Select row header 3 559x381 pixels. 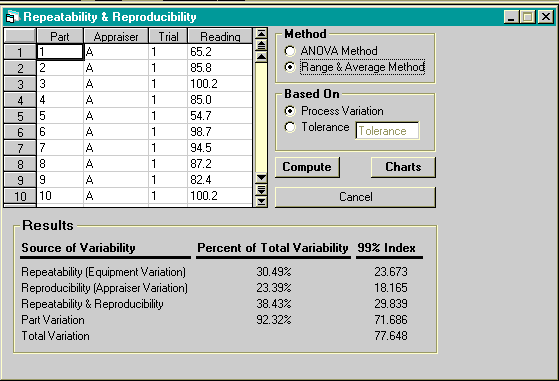click(x=20, y=84)
